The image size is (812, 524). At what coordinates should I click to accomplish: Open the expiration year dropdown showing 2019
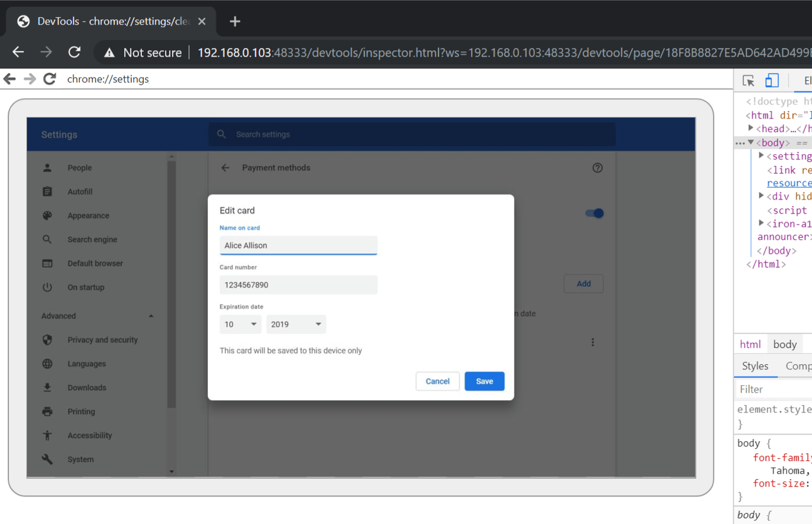pos(296,324)
